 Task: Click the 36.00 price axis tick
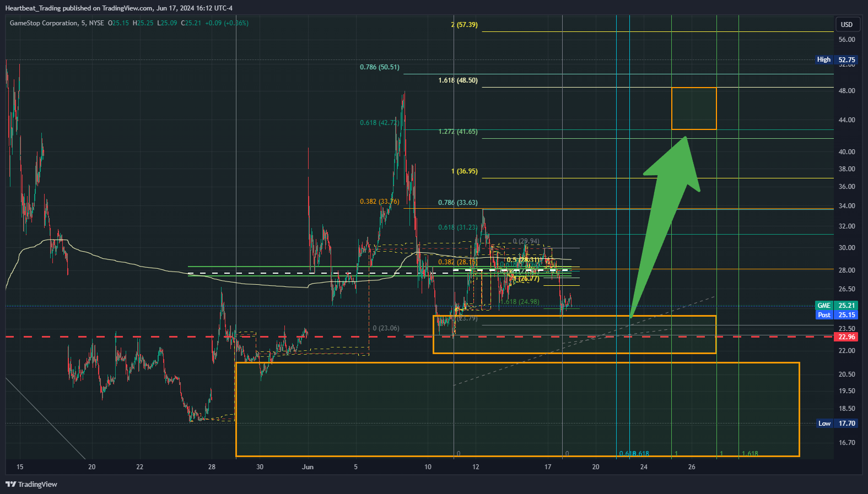click(x=847, y=187)
